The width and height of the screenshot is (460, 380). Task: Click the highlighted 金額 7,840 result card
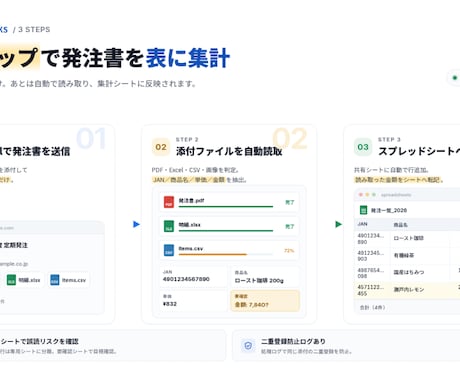[x=265, y=301]
